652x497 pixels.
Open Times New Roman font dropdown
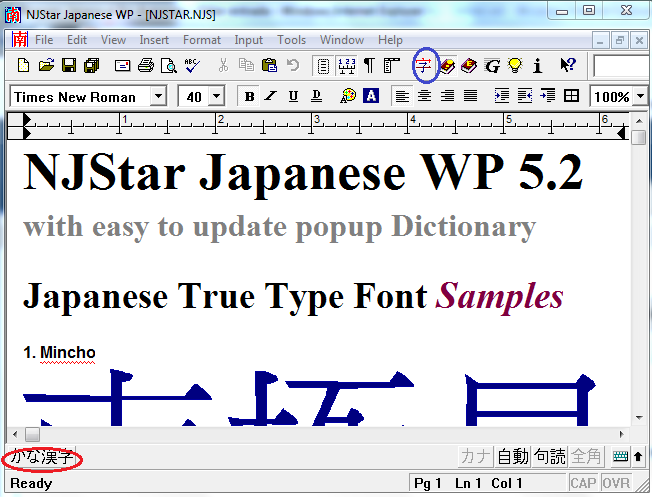pos(158,96)
